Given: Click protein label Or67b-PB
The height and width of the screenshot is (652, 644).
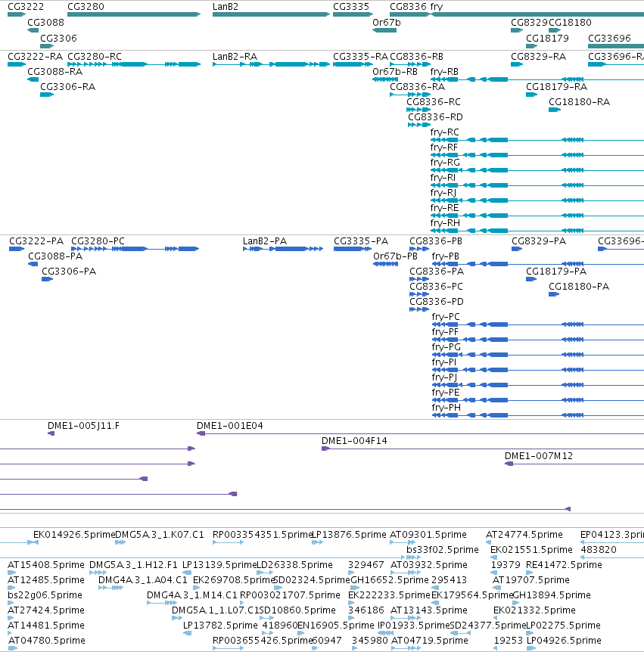Looking at the screenshot, I should point(395,256).
